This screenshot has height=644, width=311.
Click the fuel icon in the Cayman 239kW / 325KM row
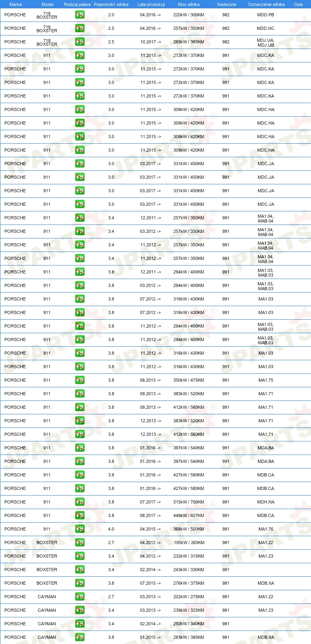[x=80, y=610]
